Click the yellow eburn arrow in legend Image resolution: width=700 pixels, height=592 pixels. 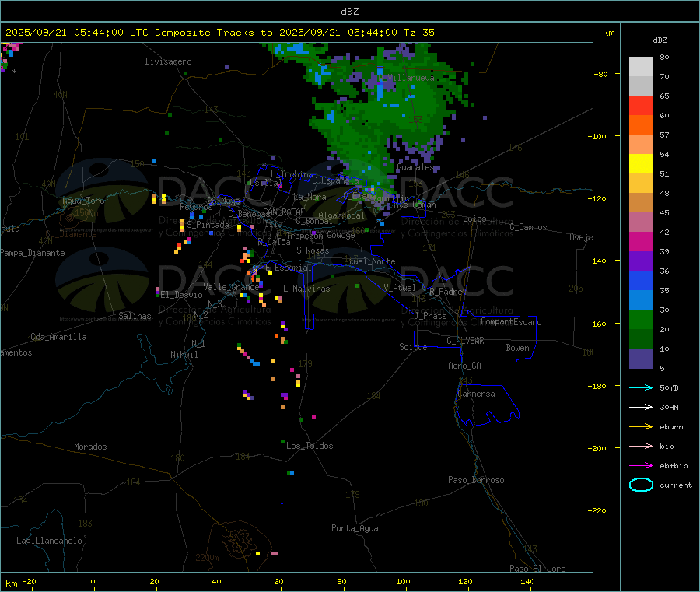pyautogui.click(x=641, y=427)
